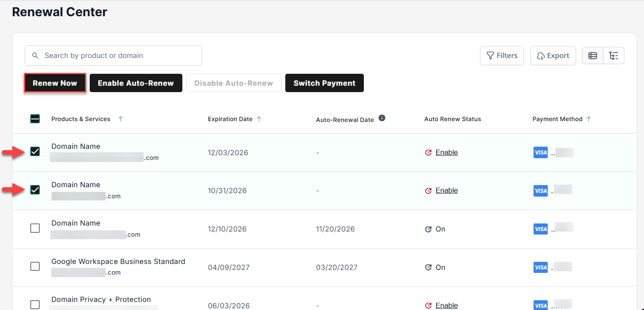Open the Filters panel
This screenshot has height=310, width=644.
[x=502, y=55]
